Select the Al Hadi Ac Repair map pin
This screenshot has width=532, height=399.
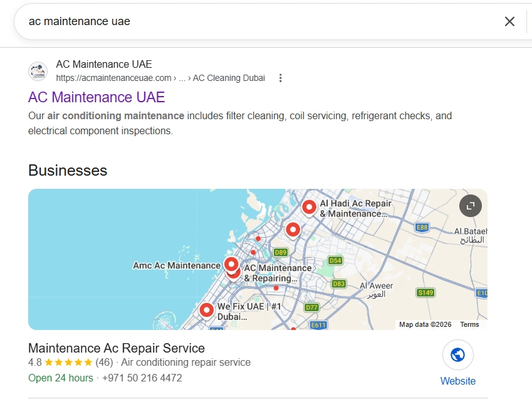[x=309, y=207]
